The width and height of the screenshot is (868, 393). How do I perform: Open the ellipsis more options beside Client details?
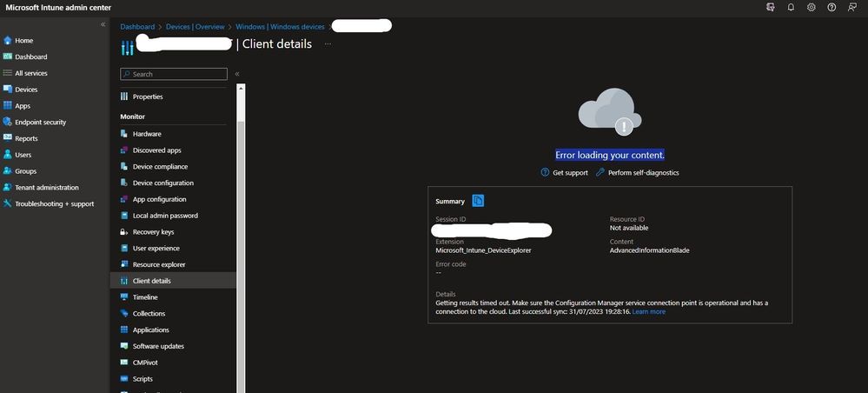(328, 43)
